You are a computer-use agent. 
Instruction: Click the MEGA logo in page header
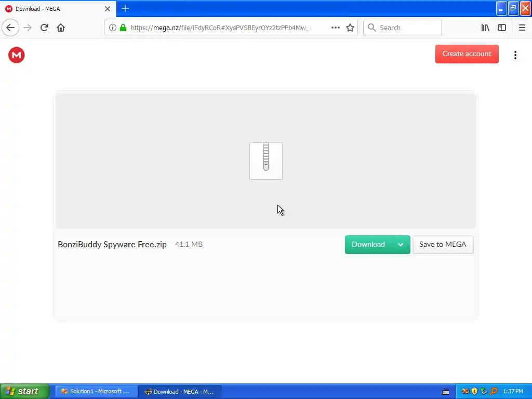coord(17,55)
